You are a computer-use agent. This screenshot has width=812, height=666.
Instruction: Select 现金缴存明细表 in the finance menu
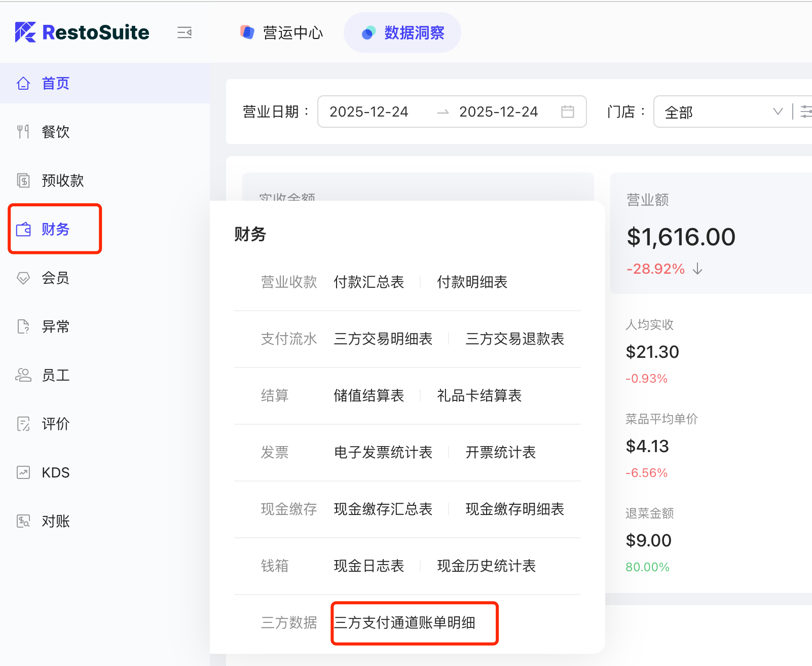514,509
